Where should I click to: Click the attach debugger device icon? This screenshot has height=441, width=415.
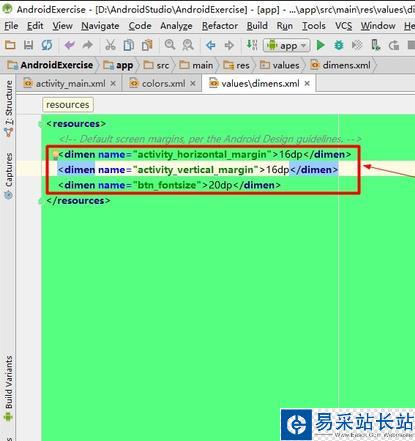tap(376, 45)
